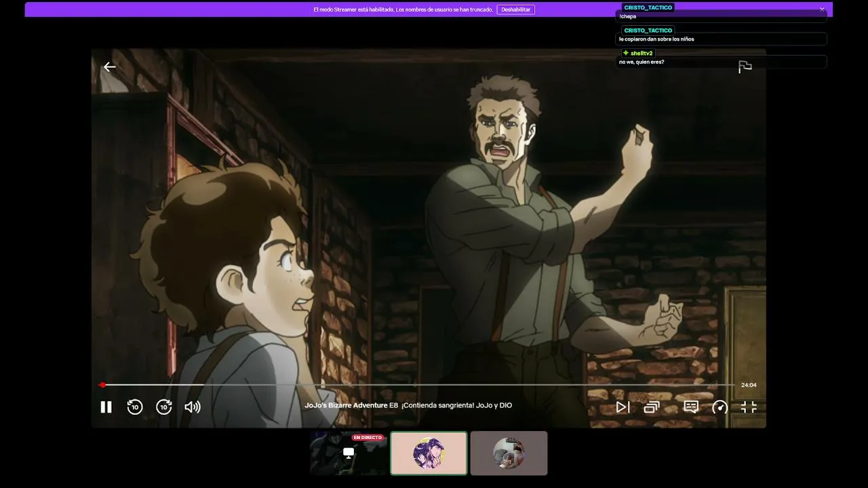This screenshot has height=488, width=868.
Task: Seek to the middle of the video timeline
Action: point(418,385)
